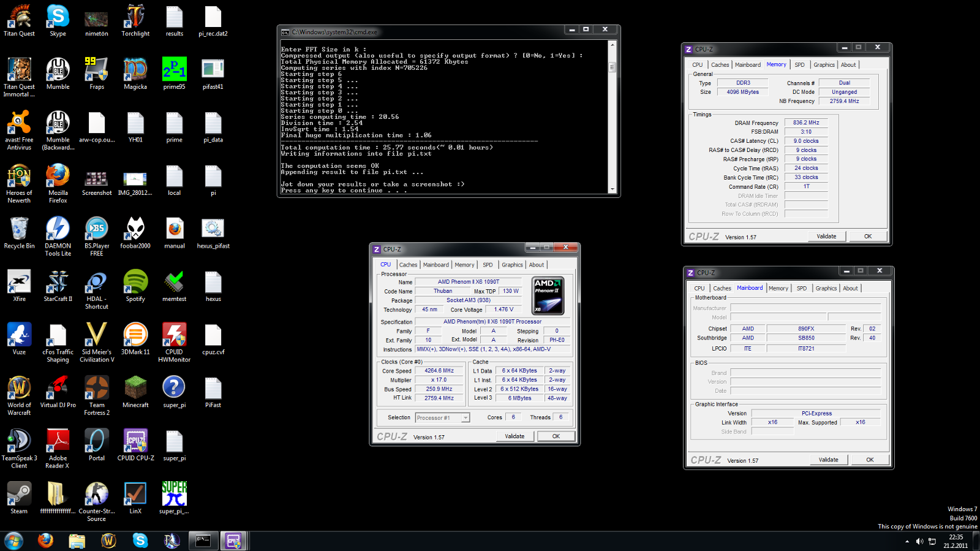Select the Fraps desktop icon
This screenshot has width=980, height=551.
[x=97, y=74]
